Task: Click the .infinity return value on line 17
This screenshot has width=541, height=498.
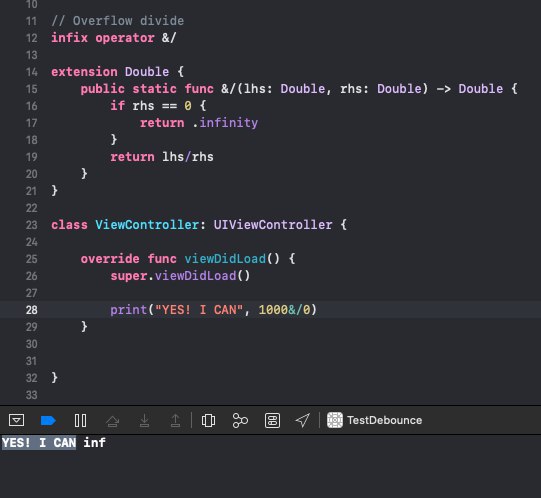Action: click(x=225, y=123)
